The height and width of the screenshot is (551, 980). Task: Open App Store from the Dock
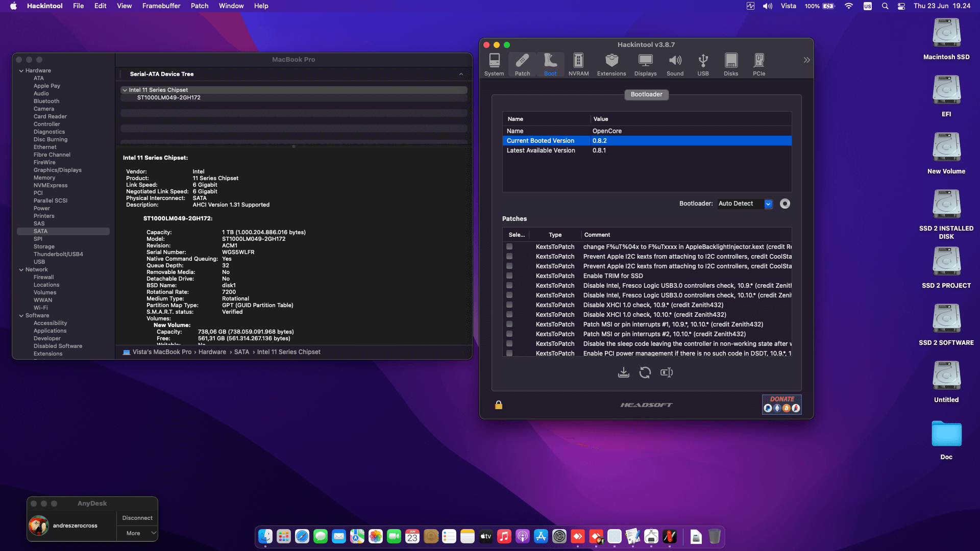(x=541, y=536)
